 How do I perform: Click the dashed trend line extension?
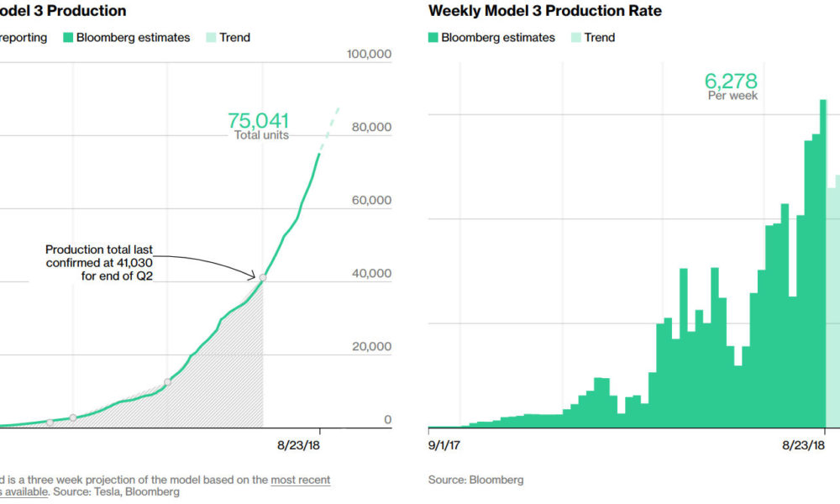[329, 129]
